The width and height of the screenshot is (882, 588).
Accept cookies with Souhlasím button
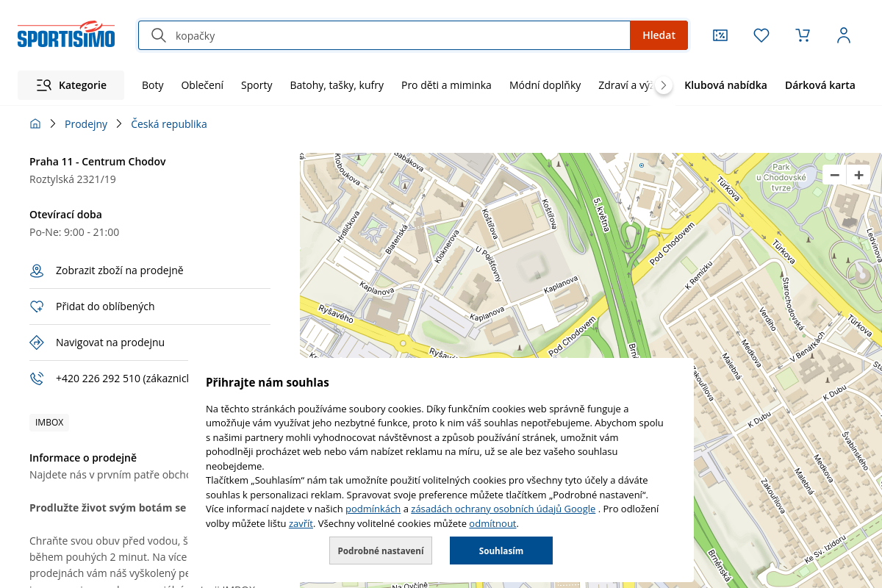pyautogui.click(x=501, y=551)
